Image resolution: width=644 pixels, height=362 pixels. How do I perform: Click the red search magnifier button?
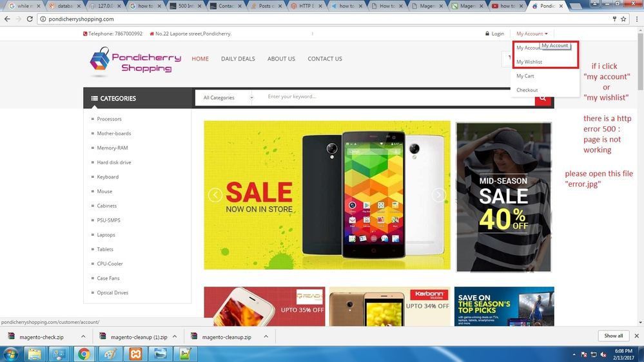click(543, 98)
